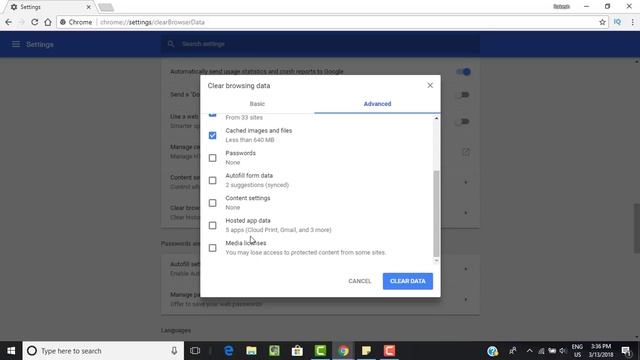This screenshot has height=360, width=640.
Task: Open the ENG US language indicator
Action: [x=577, y=351]
